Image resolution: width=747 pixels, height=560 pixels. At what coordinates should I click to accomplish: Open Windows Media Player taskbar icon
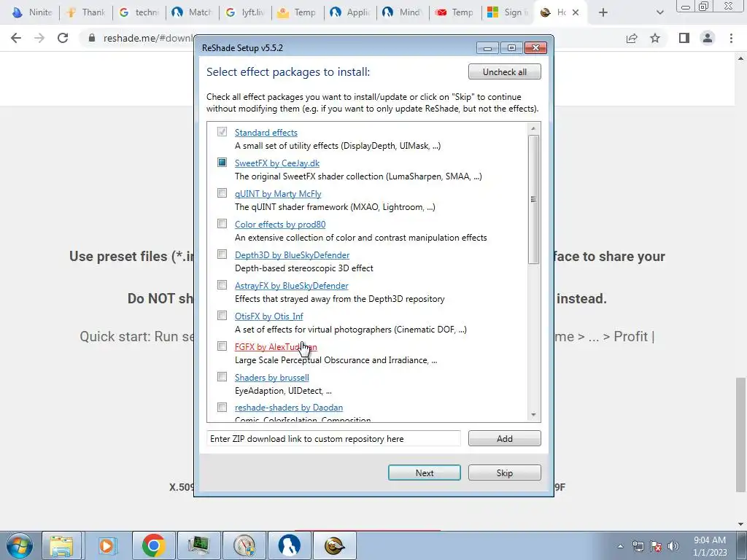coord(107,545)
